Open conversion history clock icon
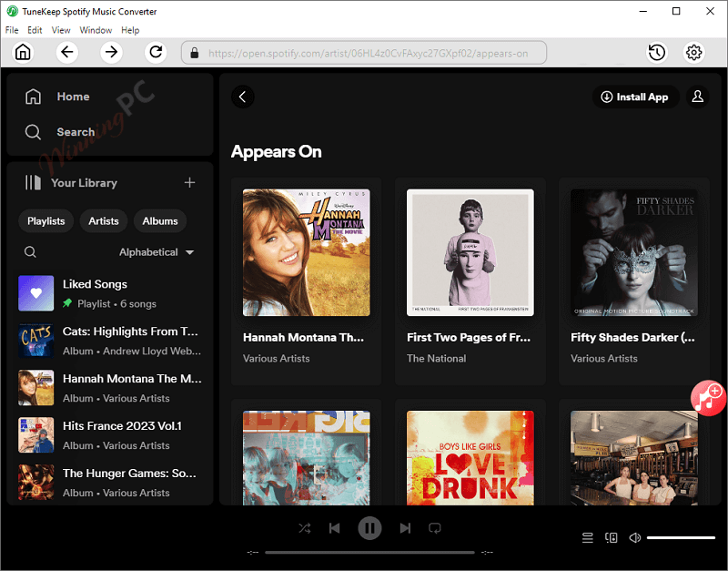 (656, 53)
